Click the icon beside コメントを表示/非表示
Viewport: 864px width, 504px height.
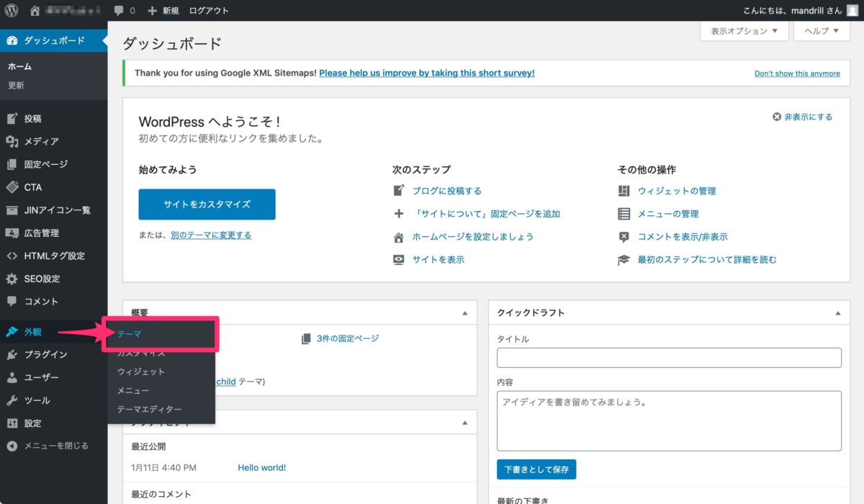[x=624, y=237]
